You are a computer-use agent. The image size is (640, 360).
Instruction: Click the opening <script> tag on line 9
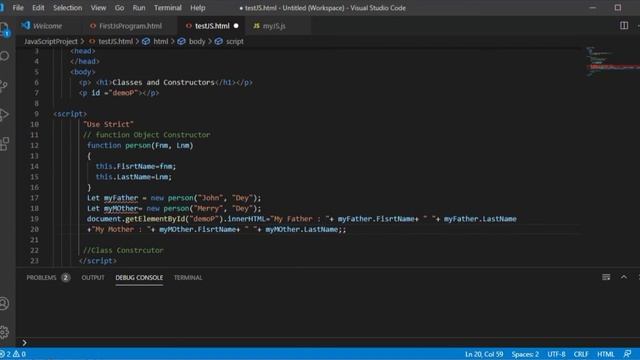coord(70,114)
